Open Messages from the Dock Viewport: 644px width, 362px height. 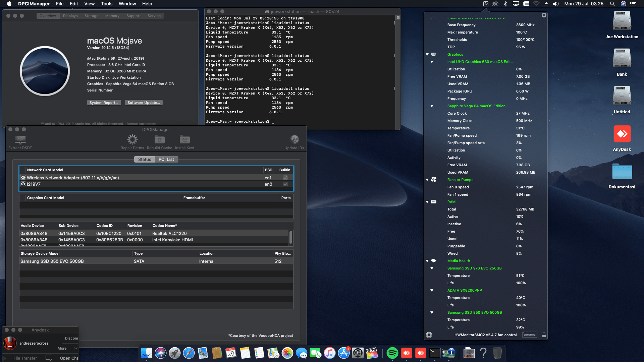pyautogui.click(x=302, y=353)
